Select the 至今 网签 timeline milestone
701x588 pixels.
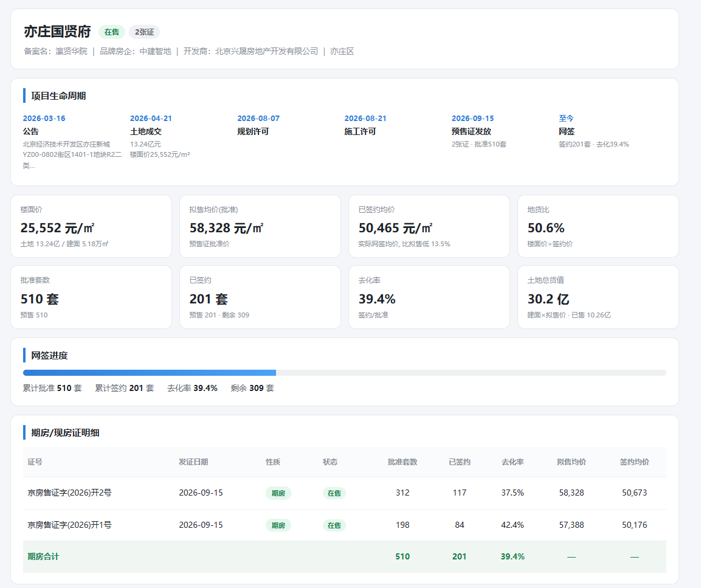coord(608,131)
